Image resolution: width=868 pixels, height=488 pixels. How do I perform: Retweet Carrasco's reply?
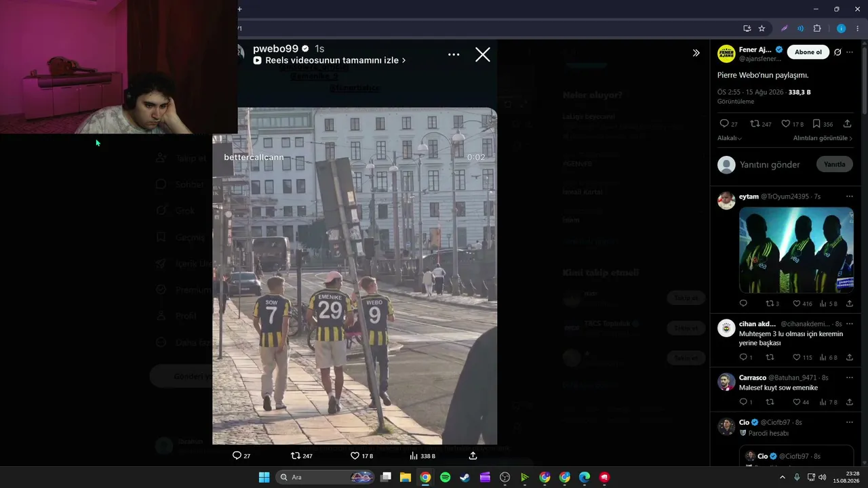click(770, 402)
